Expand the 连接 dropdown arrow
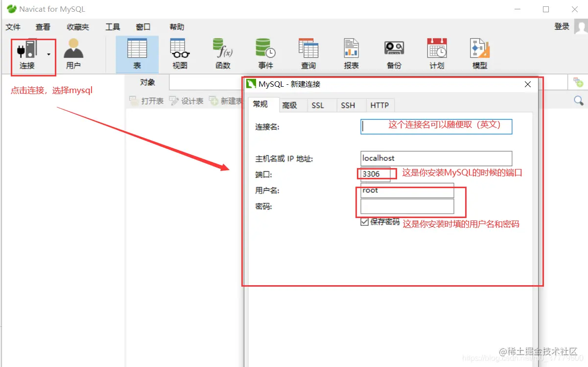 (x=48, y=54)
